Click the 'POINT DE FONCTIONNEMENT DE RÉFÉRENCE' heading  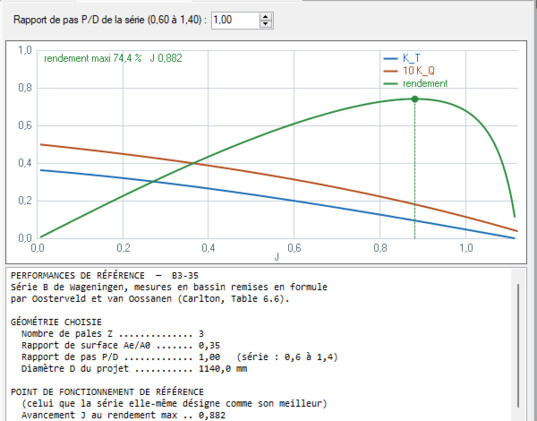coord(107,392)
